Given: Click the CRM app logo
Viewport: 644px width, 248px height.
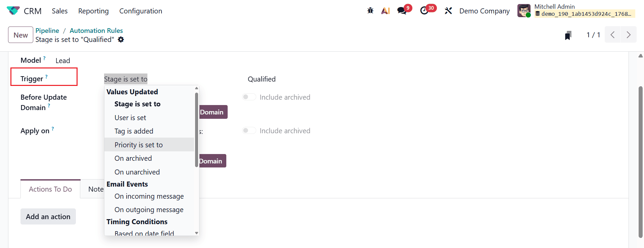Looking at the screenshot, I should [13, 10].
